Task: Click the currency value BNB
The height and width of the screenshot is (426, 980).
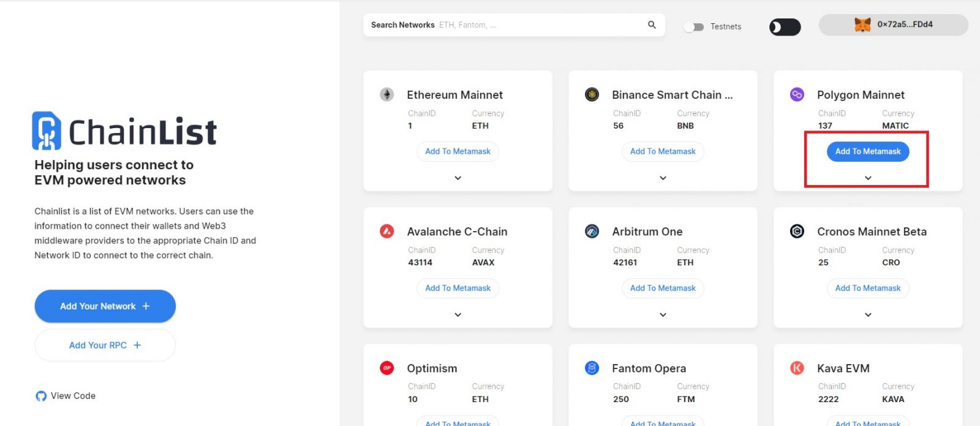Action: coord(685,126)
